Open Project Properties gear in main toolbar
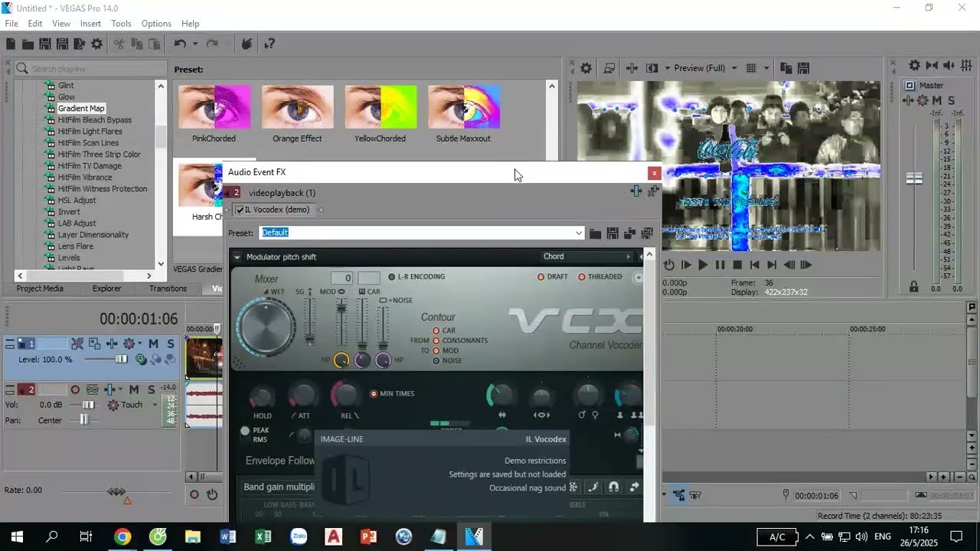This screenshot has height=551, width=980. coord(96,44)
